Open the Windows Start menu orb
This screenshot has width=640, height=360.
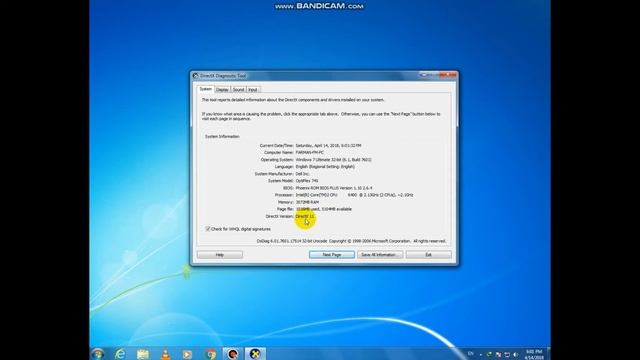point(98,354)
